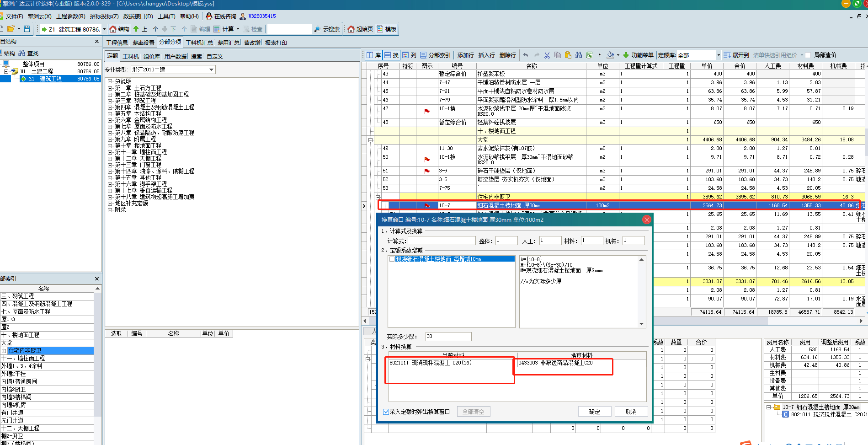Click the cloud search text box

(289, 29)
